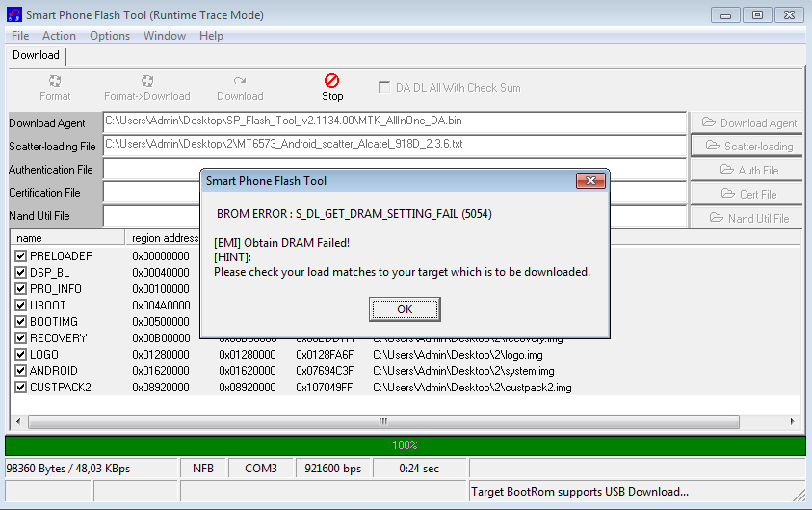Click the Stop icon in toolbar
Screen dimensions: 812x510
click(332, 82)
